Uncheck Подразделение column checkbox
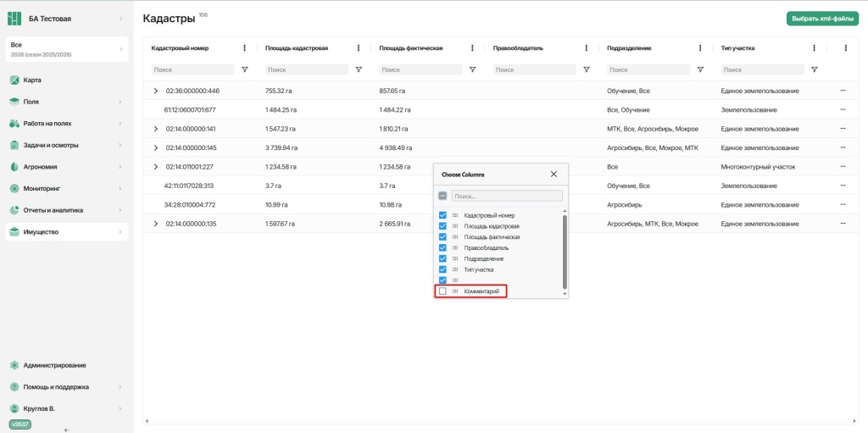Screen dimensions: 868x433 pyautogui.click(x=442, y=258)
